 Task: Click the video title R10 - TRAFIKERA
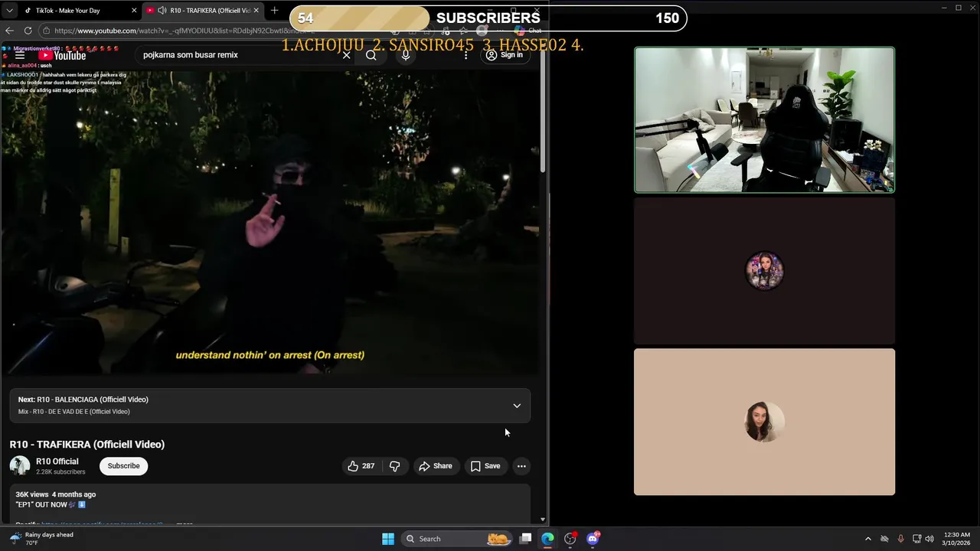point(87,445)
